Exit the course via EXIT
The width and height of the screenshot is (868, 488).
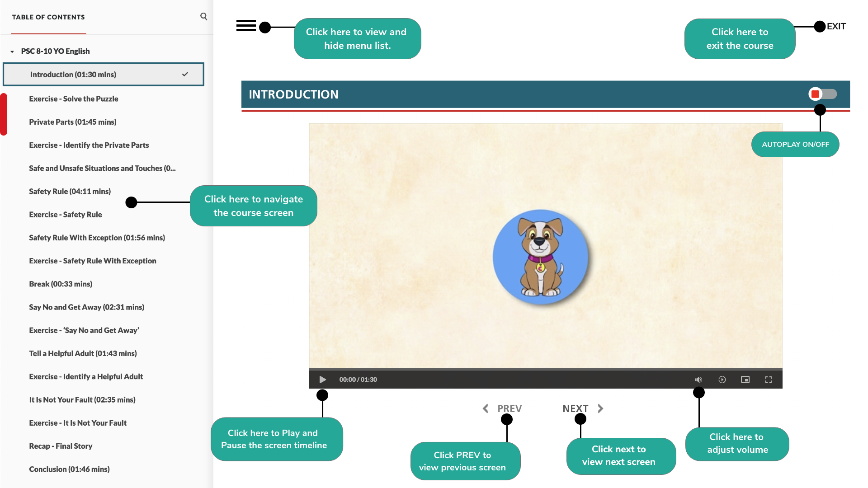(x=836, y=26)
